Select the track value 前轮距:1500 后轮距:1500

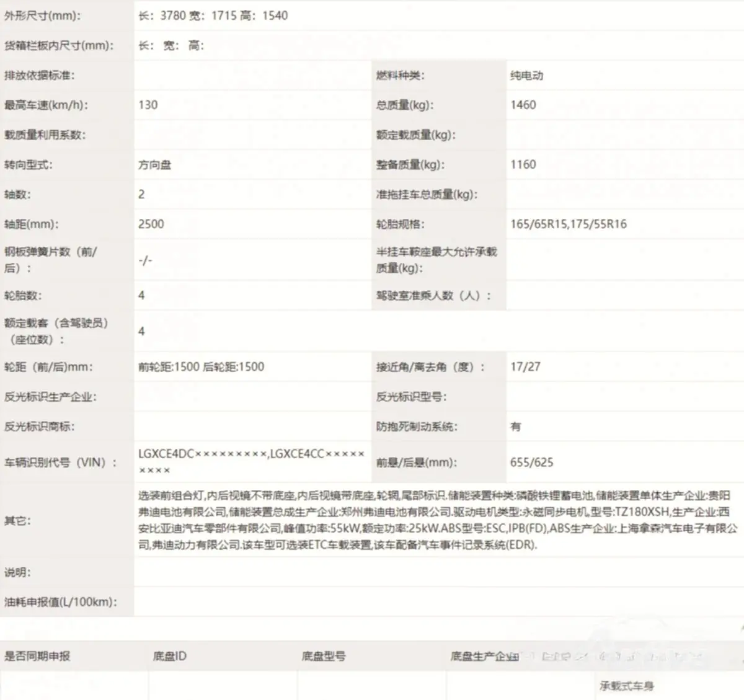tap(201, 366)
